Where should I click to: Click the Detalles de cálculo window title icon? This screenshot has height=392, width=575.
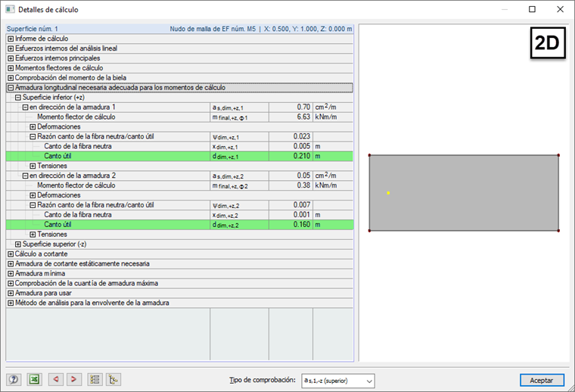pos(10,10)
